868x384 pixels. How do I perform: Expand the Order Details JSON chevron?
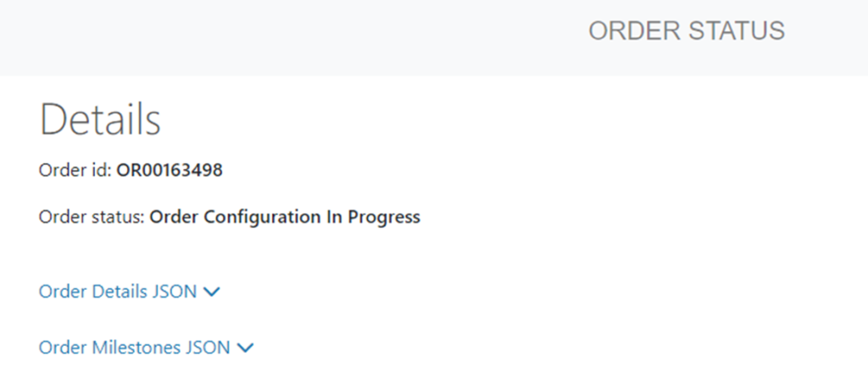[212, 292]
